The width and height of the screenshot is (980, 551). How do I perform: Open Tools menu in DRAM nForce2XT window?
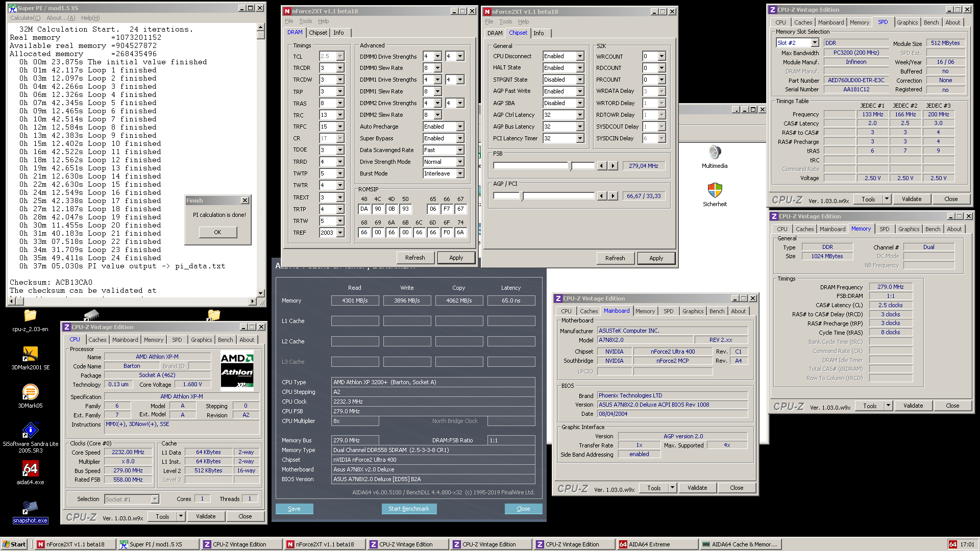click(x=305, y=21)
